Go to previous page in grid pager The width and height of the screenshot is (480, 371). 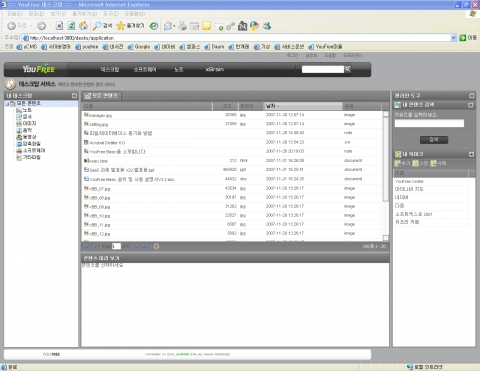pos(95,246)
